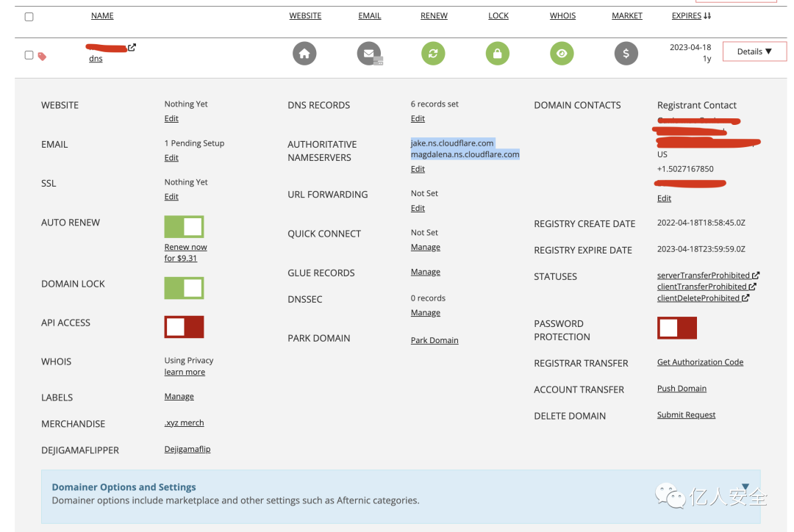Screen dimensions: 794x532
Task: Select magdalena.ns.cloudflare.com nameserver text
Action: [465, 154]
